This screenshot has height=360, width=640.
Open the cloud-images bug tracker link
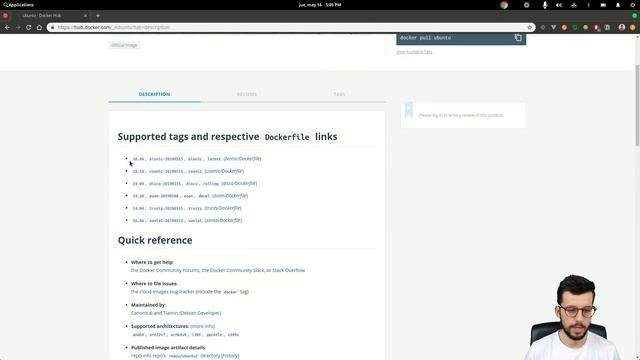click(162, 292)
